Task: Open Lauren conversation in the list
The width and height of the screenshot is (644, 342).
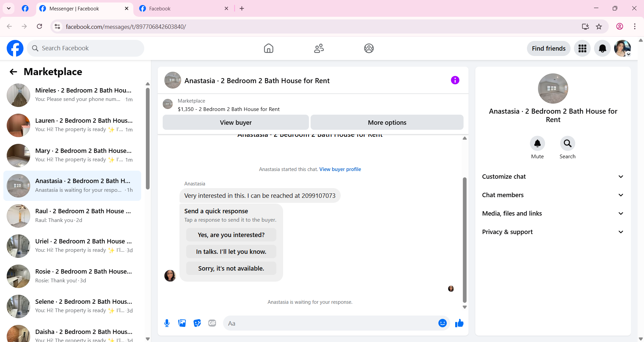Action: [72, 125]
